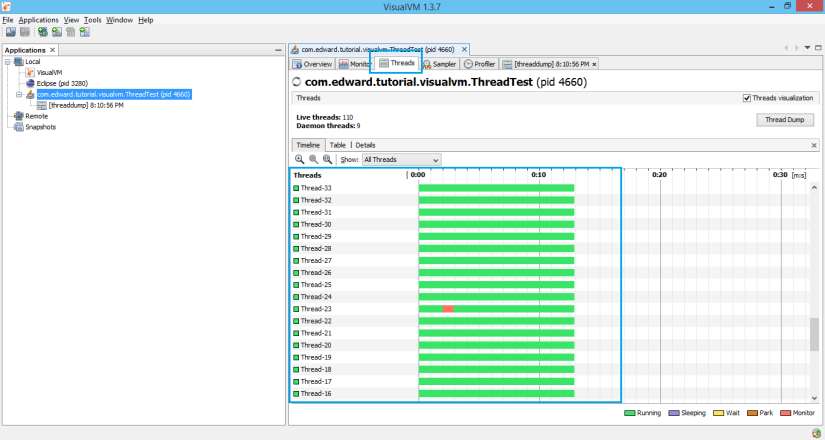825x440 pixels.
Task: Open the VisualVM node in Applications tree
Action: (x=50, y=73)
